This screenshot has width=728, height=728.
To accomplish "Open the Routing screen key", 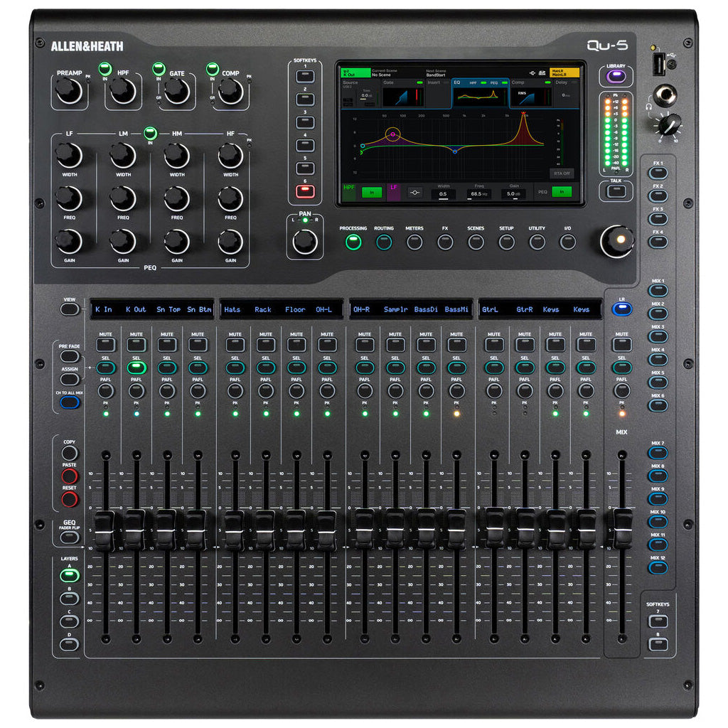I will click(x=384, y=242).
